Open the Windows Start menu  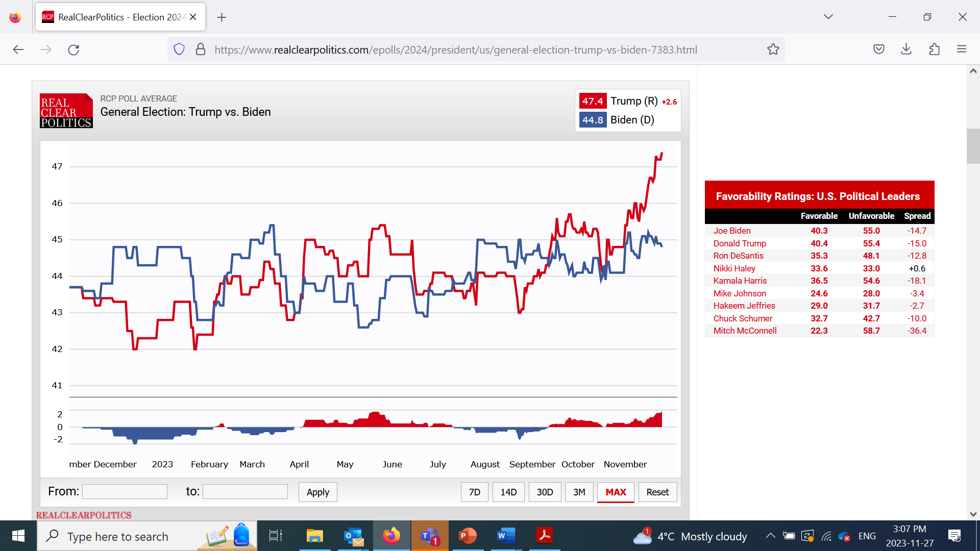point(18,536)
